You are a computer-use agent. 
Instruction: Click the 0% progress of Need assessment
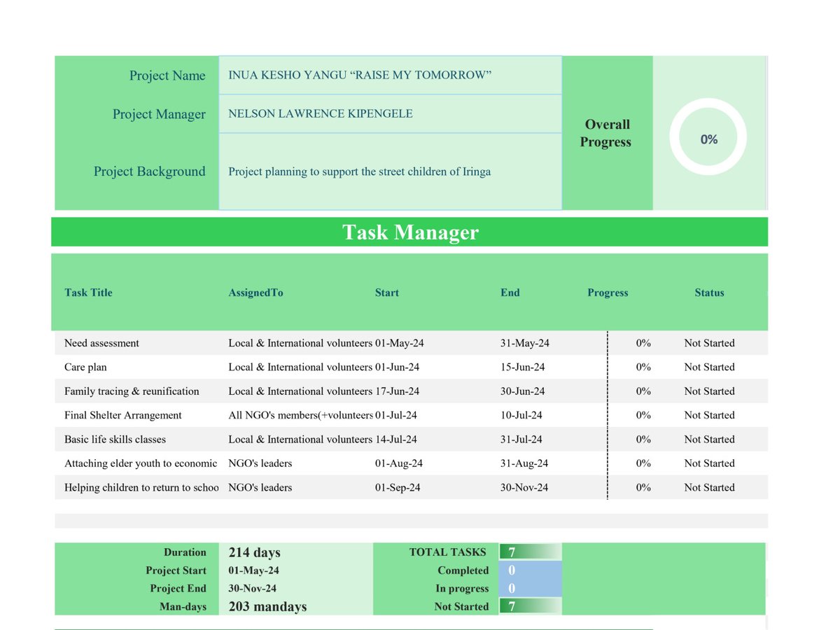click(643, 343)
